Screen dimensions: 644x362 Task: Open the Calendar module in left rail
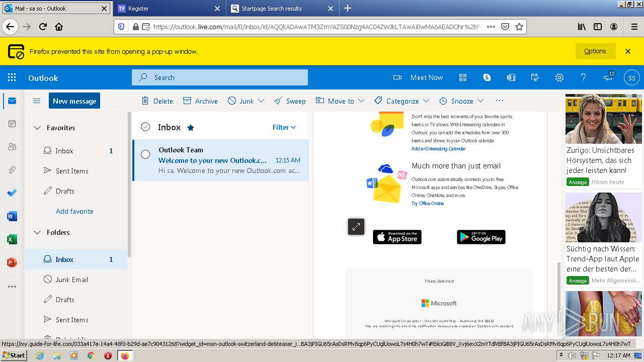tap(12, 124)
